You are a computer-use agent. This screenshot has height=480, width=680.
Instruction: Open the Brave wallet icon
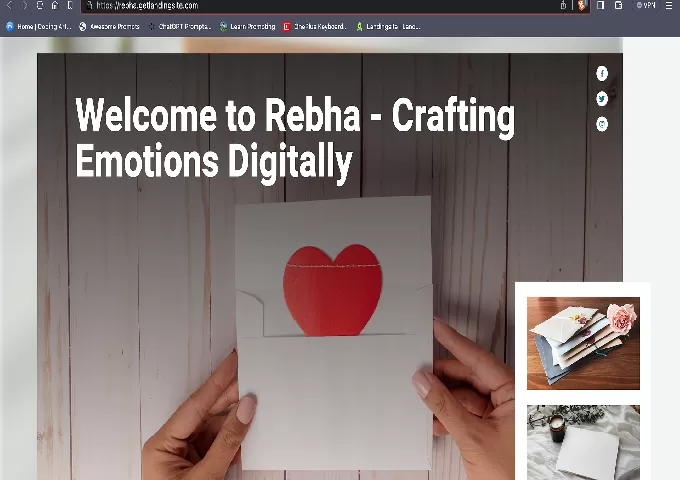tap(618, 5)
